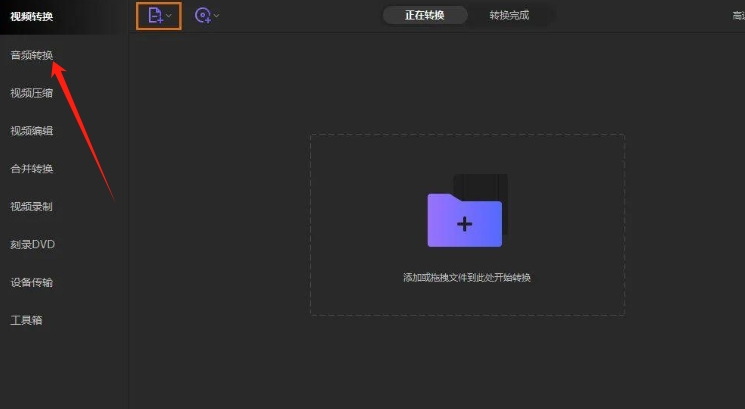Open 视频压缩 in the sidebar
Viewport: 745px width, 409px height.
pos(31,93)
